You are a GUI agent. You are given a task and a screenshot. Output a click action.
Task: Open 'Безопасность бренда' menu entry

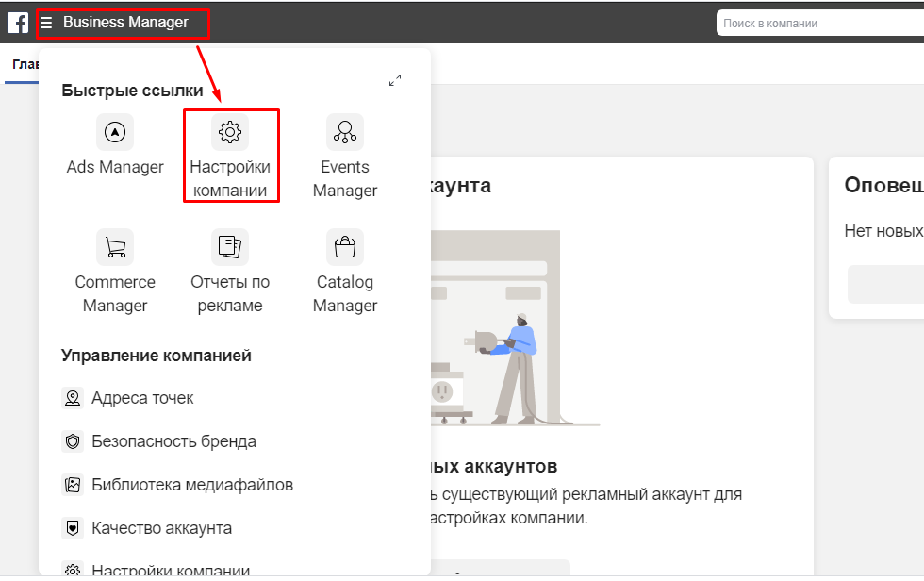(173, 441)
